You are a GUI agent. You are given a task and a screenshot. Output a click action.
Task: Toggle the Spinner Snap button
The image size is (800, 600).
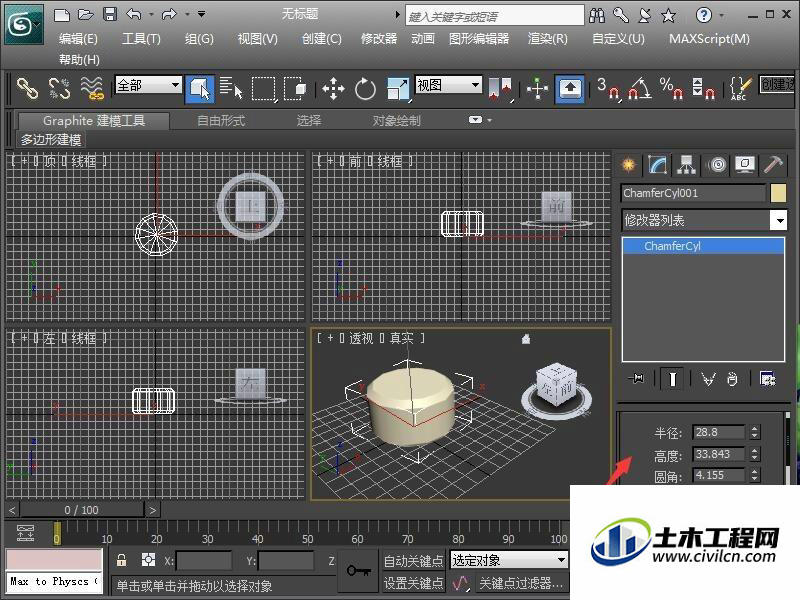[x=704, y=89]
